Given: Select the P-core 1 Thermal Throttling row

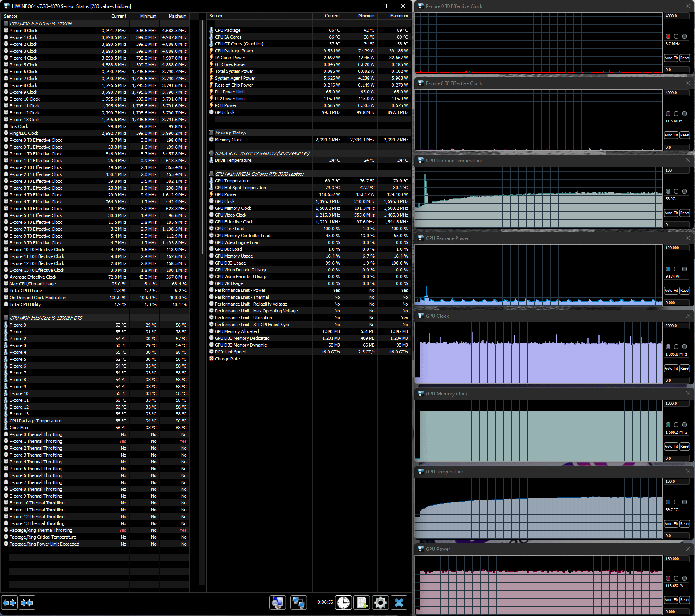Looking at the screenshot, I should point(95,441).
